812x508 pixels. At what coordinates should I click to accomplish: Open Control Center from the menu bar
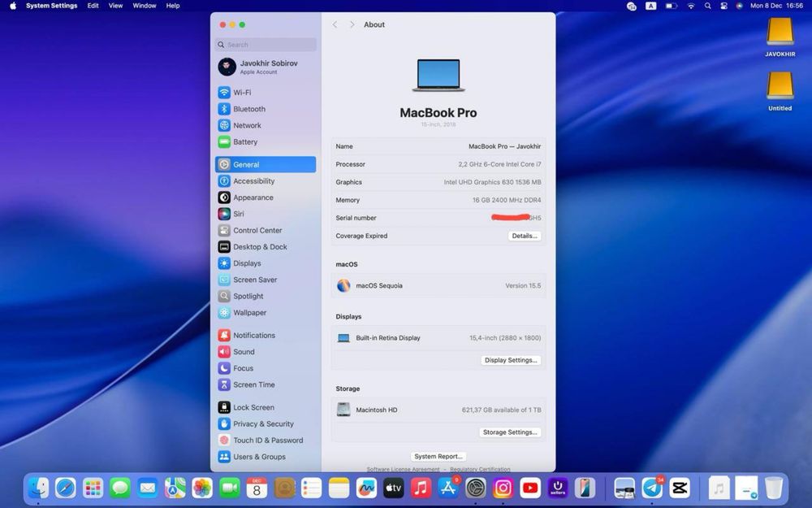723,6
